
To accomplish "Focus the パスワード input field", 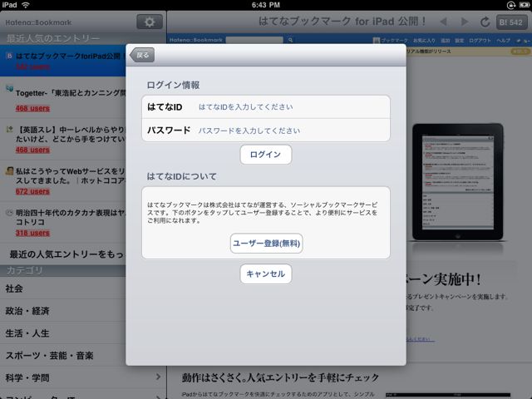I will click(266, 130).
